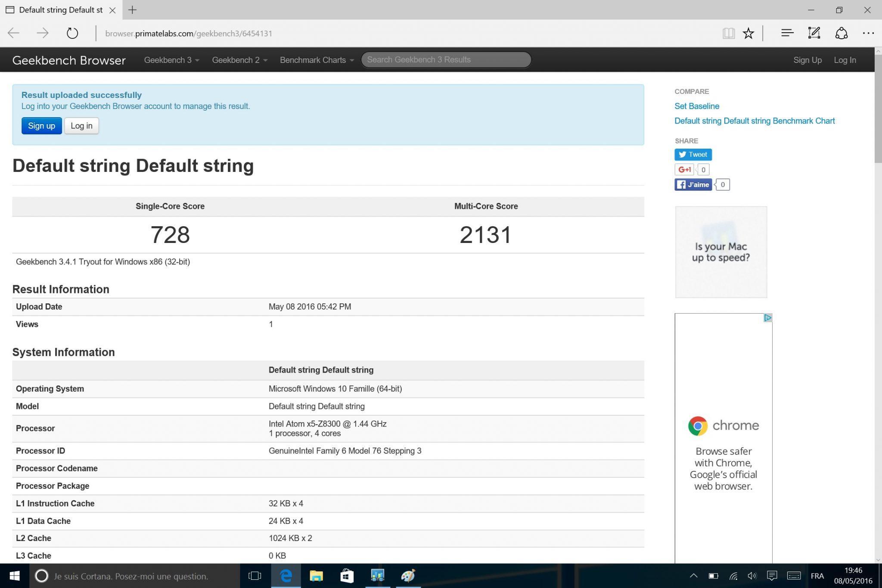
Task: Open Default string Benchmark Chart link
Action: (754, 121)
